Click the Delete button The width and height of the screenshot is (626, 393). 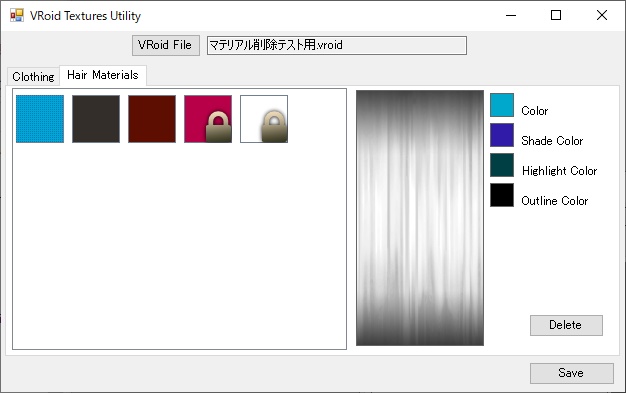pyautogui.click(x=566, y=325)
